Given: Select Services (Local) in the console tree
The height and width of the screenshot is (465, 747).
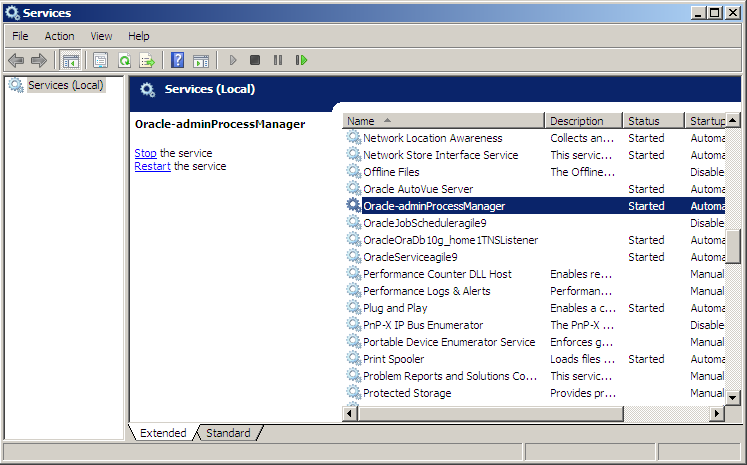Looking at the screenshot, I should click(x=65, y=85).
